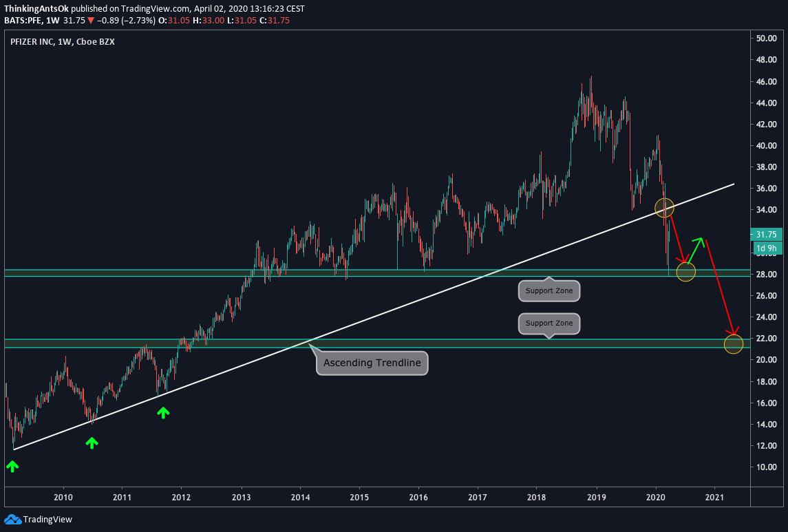788x532 pixels.
Task: Click the −0.89 (−2.73%) change text
Action: click(x=126, y=21)
